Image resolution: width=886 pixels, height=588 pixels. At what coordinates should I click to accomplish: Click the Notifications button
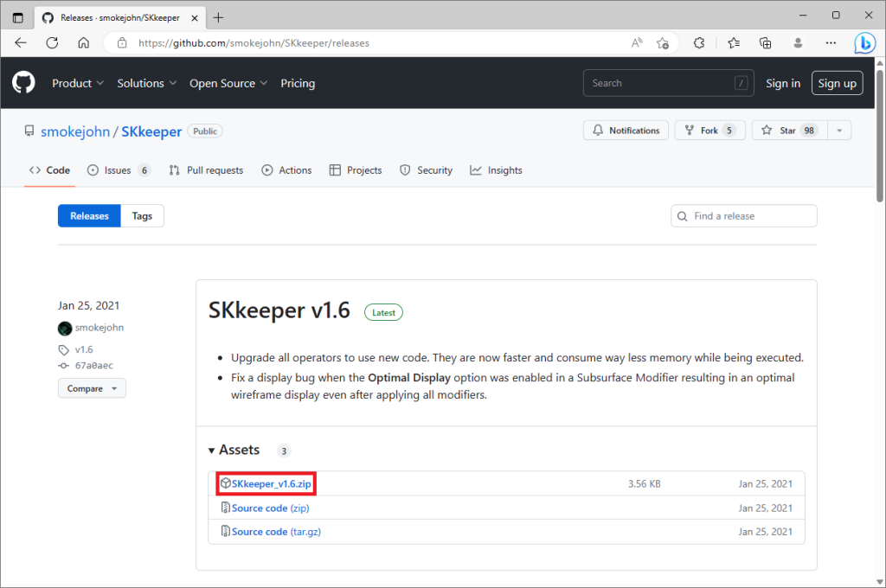click(x=626, y=131)
